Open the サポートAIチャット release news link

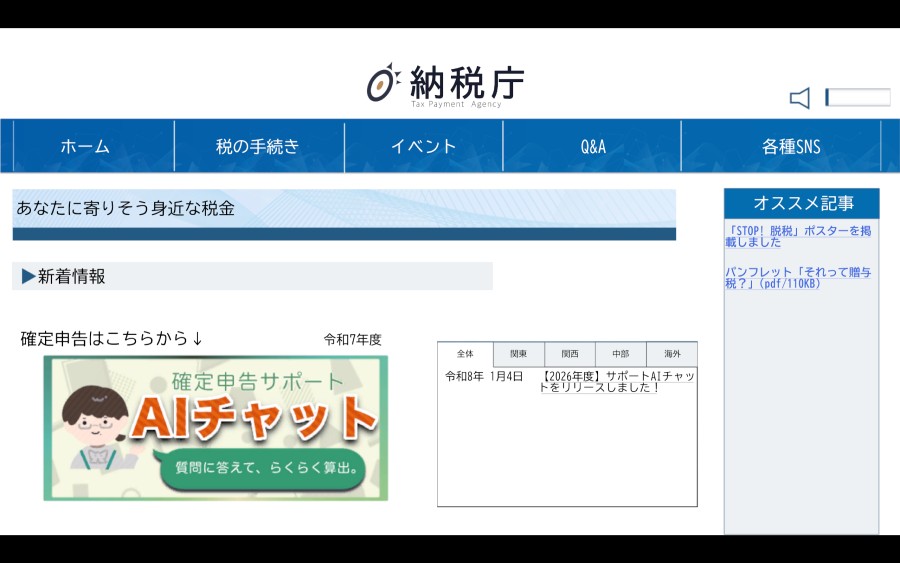click(x=617, y=381)
